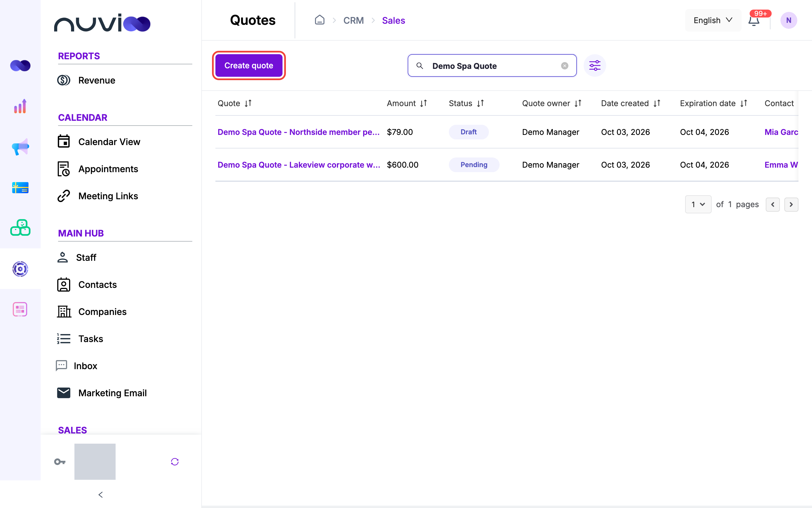Open the pink newspaper rail icon
The width and height of the screenshot is (812, 508).
20,309
